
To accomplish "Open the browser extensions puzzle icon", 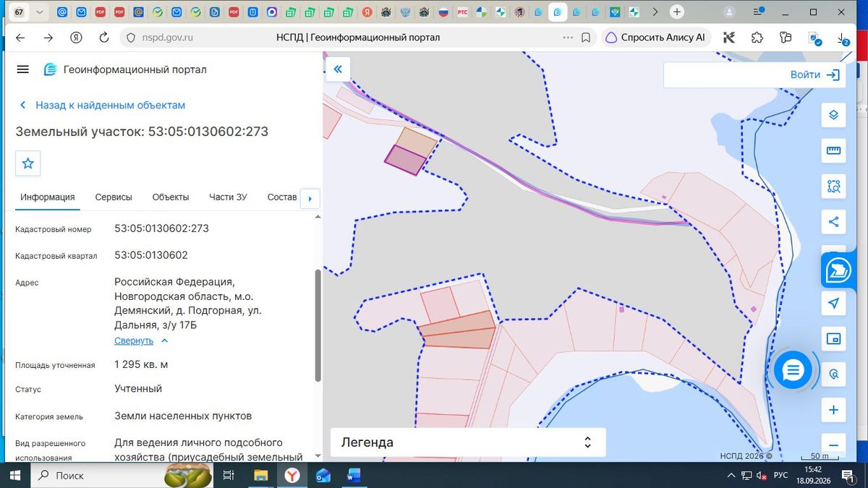I will [x=757, y=38].
